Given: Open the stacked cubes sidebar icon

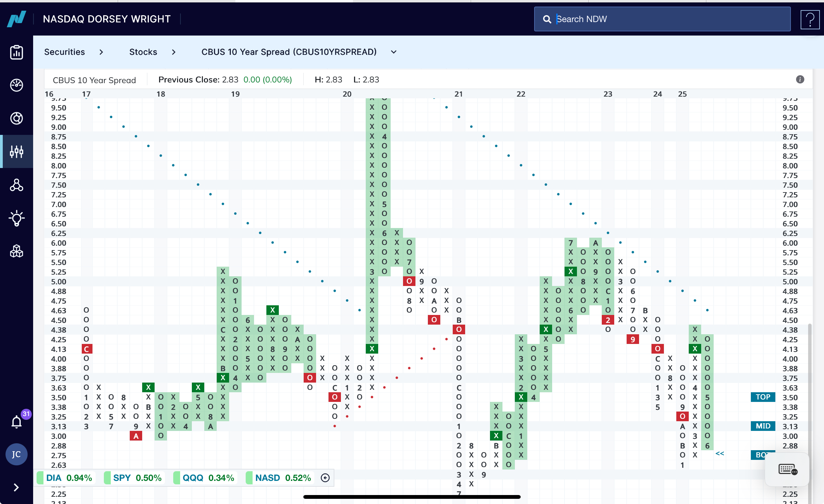Looking at the screenshot, I should (x=16, y=251).
